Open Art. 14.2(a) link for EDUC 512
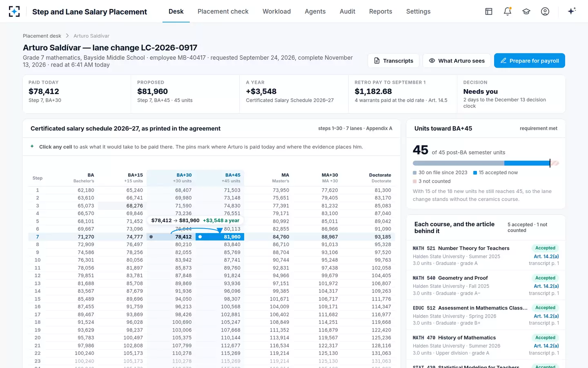 pos(546,316)
